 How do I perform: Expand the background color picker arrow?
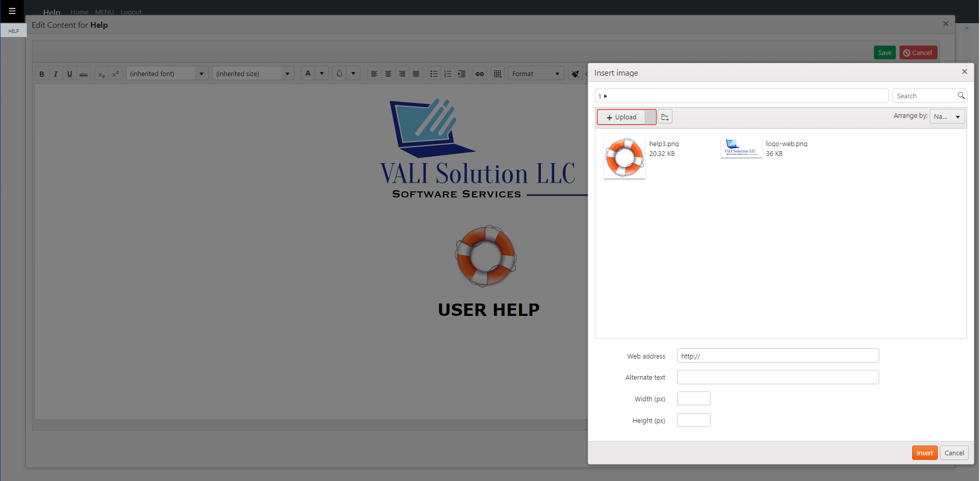pyautogui.click(x=353, y=74)
